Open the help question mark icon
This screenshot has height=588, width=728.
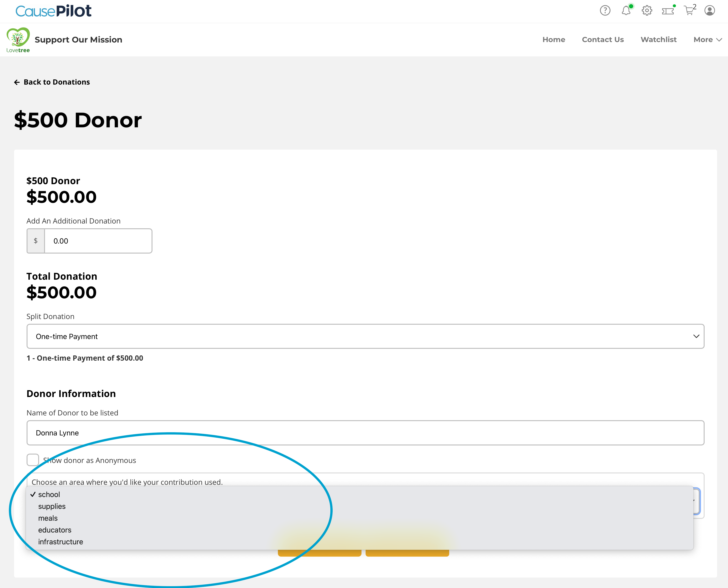pos(605,10)
